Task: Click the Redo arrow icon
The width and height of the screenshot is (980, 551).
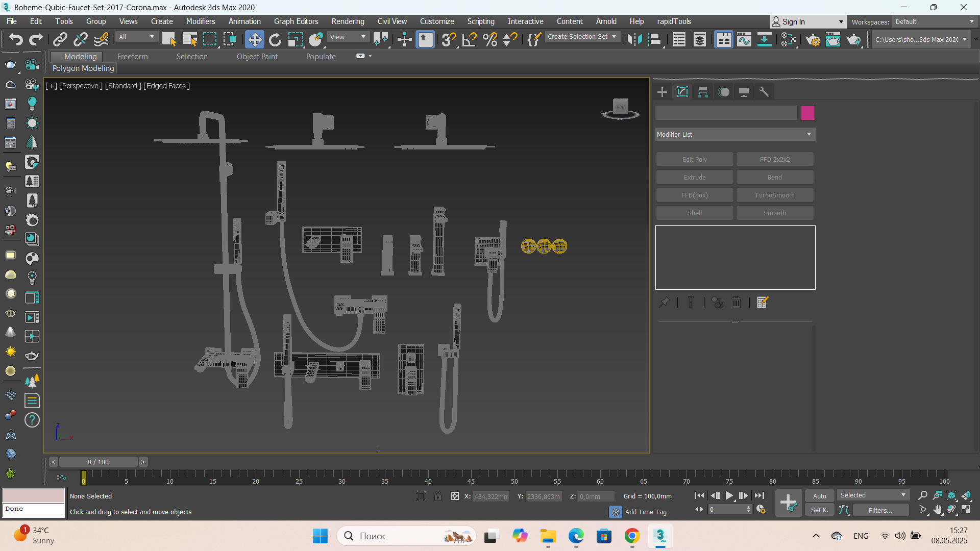Action: [x=36, y=39]
